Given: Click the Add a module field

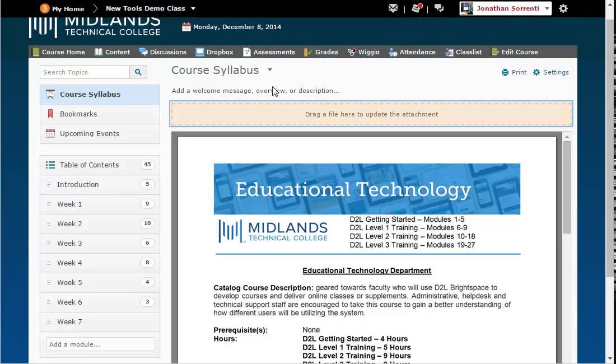Looking at the screenshot, I should [x=100, y=344].
